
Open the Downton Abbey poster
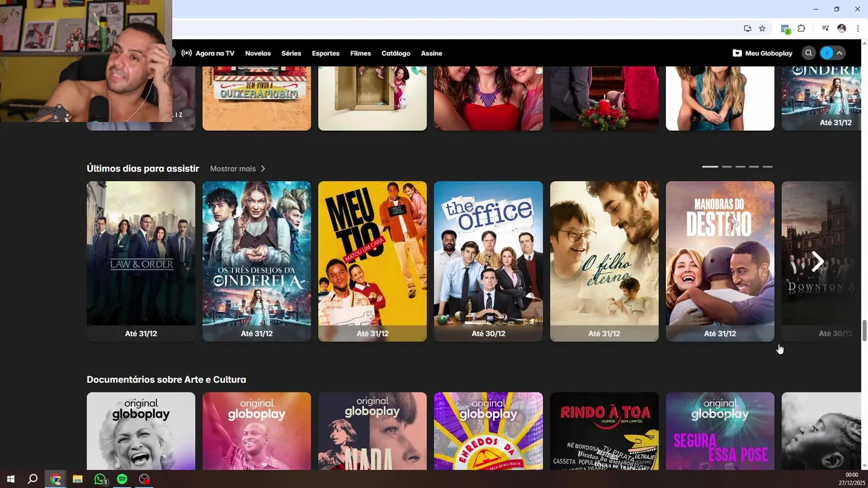coord(821,261)
